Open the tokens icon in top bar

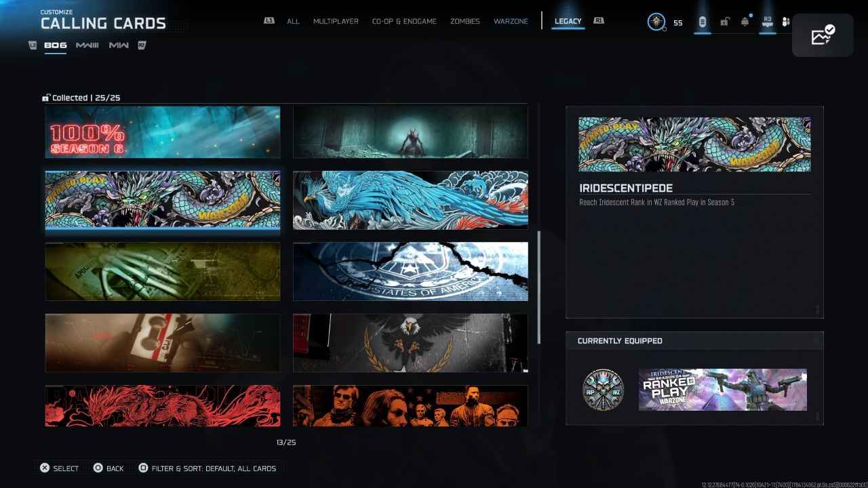[703, 22]
